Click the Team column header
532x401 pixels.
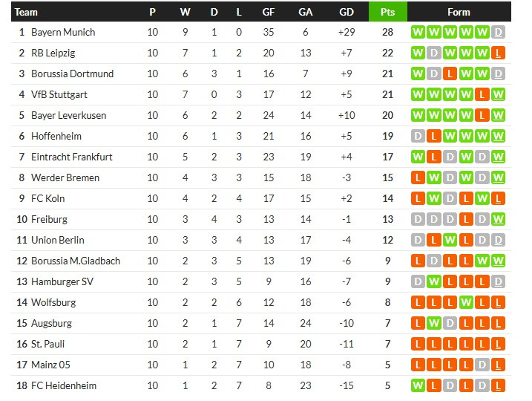27,12
